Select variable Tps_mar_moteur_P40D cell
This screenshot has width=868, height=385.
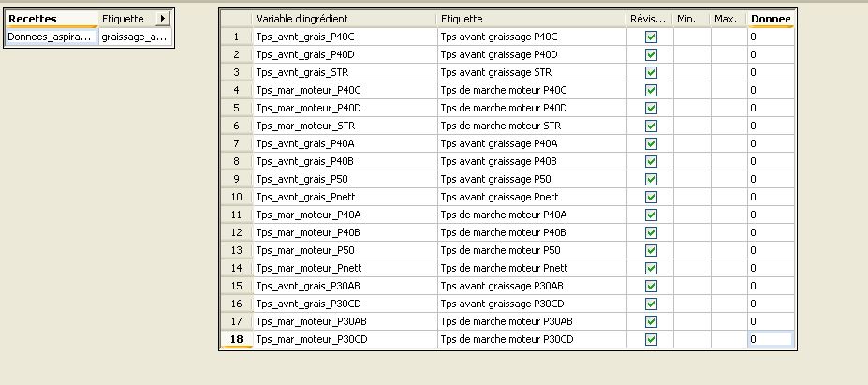(345, 108)
